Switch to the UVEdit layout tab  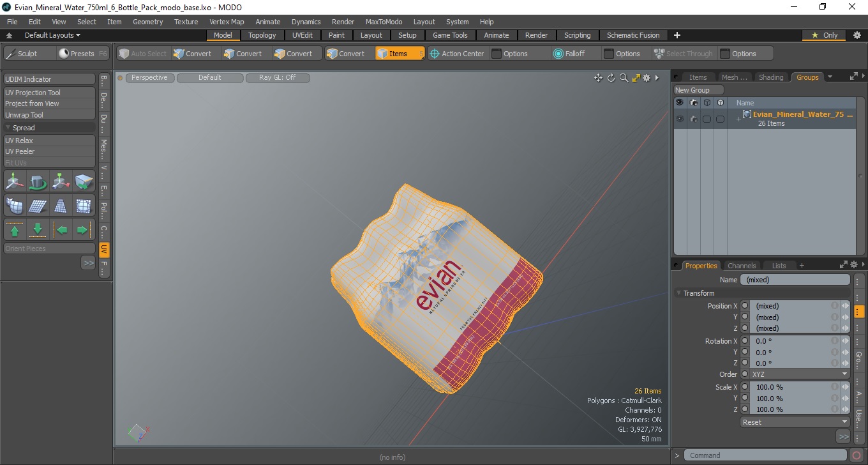click(x=303, y=35)
